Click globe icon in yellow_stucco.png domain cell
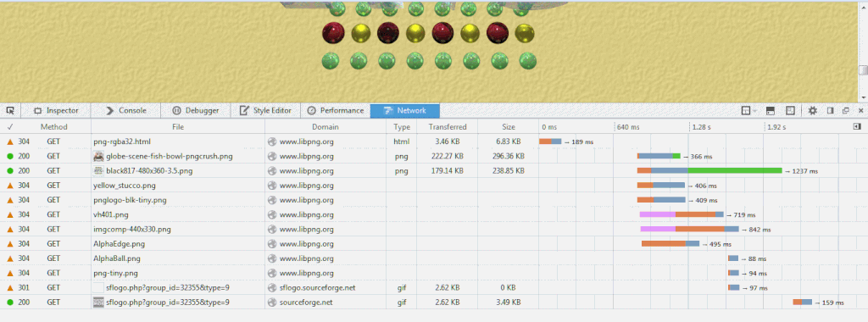The image size is (868, 322). pos(272,186)
